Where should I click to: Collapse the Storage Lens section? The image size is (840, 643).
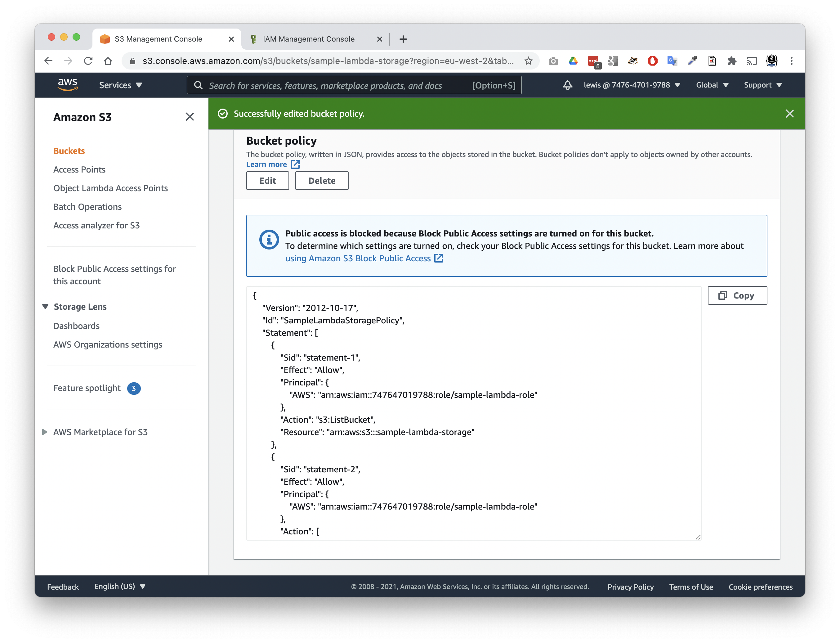click(x=45, y=307)
